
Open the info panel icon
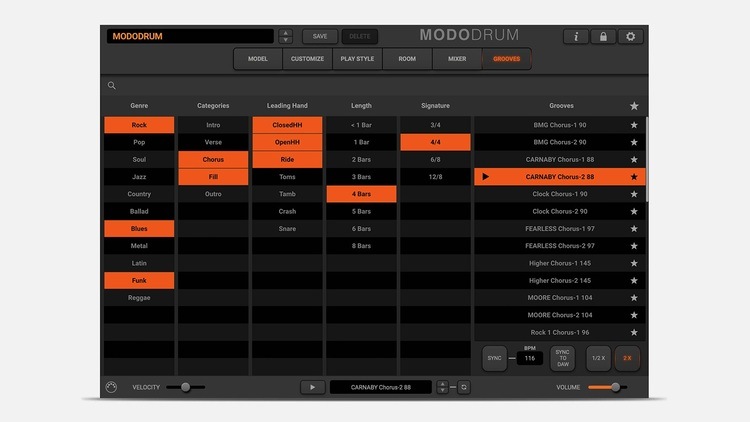(x=576, y=36)
